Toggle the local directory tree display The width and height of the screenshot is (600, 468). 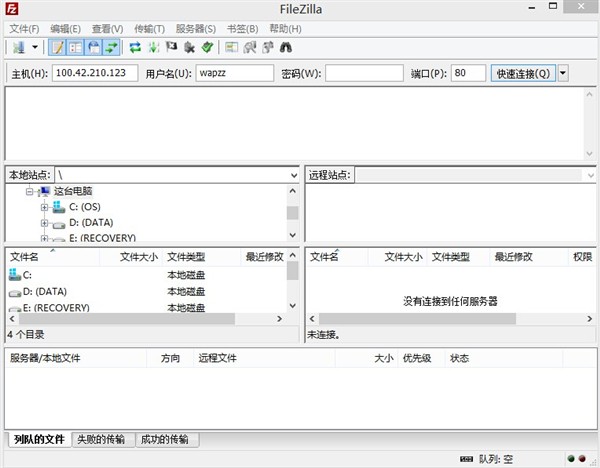tap(74, 47)
